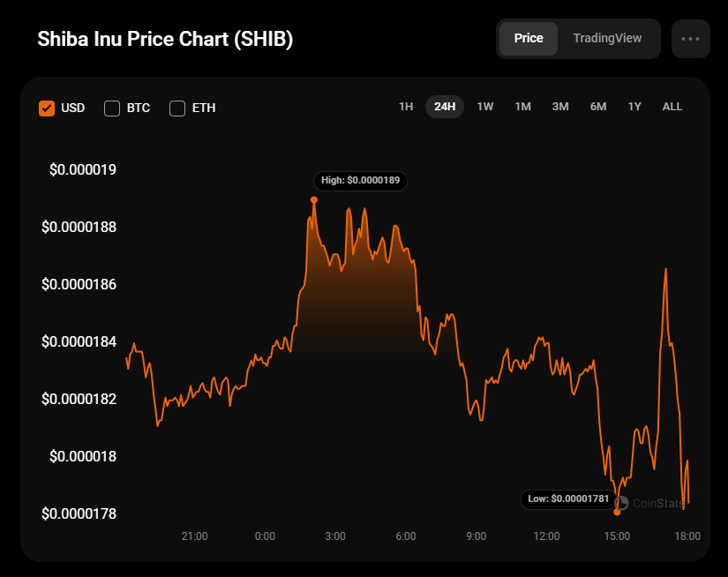This screenshot has width=728, height=577.
Task: Enable the ETH currency checkbox
Action: [x=177, y=109]
